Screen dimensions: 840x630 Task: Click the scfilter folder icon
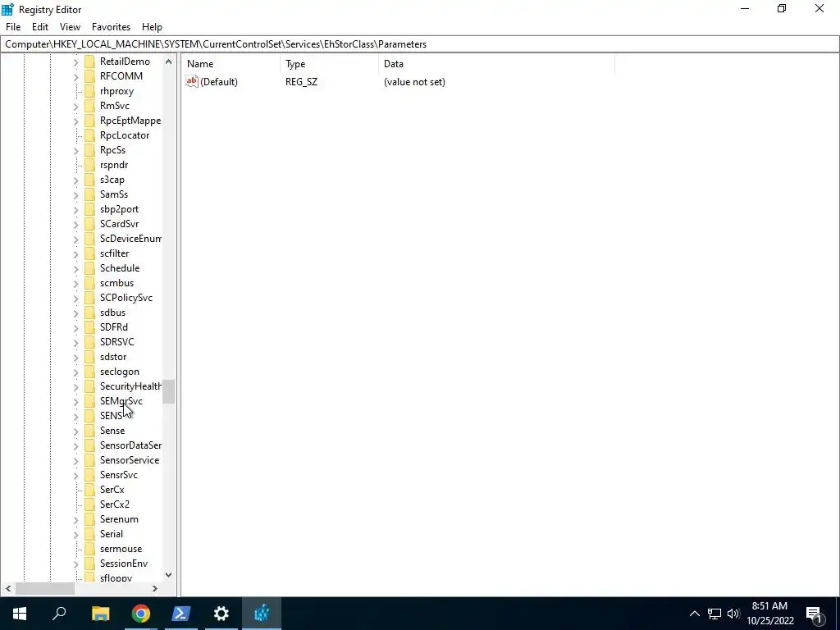tap(90, 253)
